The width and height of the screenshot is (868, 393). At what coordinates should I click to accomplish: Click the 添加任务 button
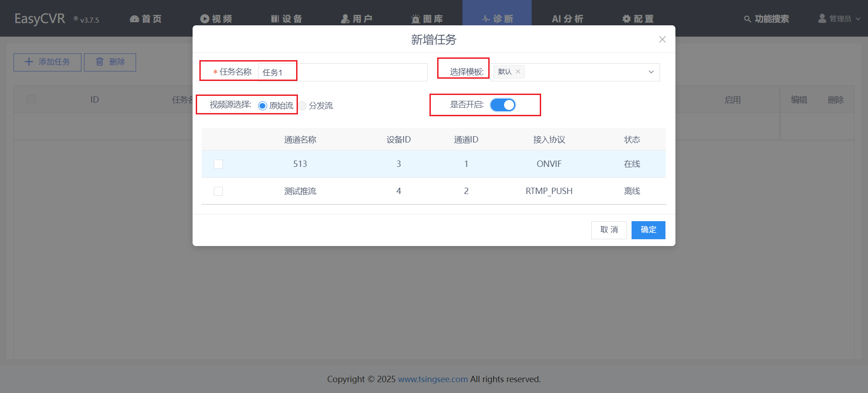[47, 62]
